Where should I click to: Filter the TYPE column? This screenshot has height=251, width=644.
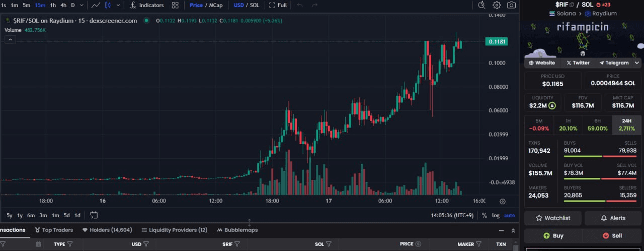[x=70, y=244]
